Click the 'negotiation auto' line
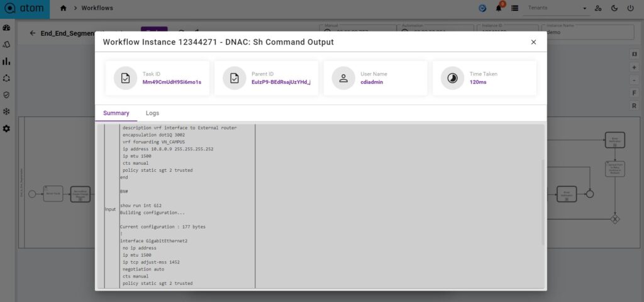 click(143, 269)
